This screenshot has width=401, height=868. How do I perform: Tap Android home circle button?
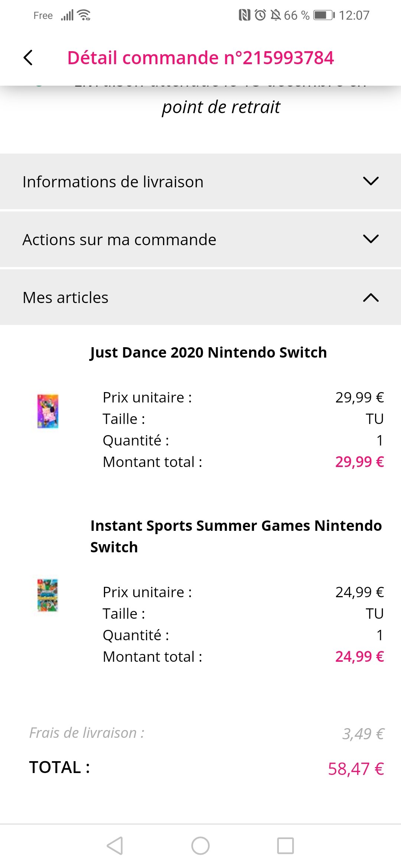[x=200, y=846]
